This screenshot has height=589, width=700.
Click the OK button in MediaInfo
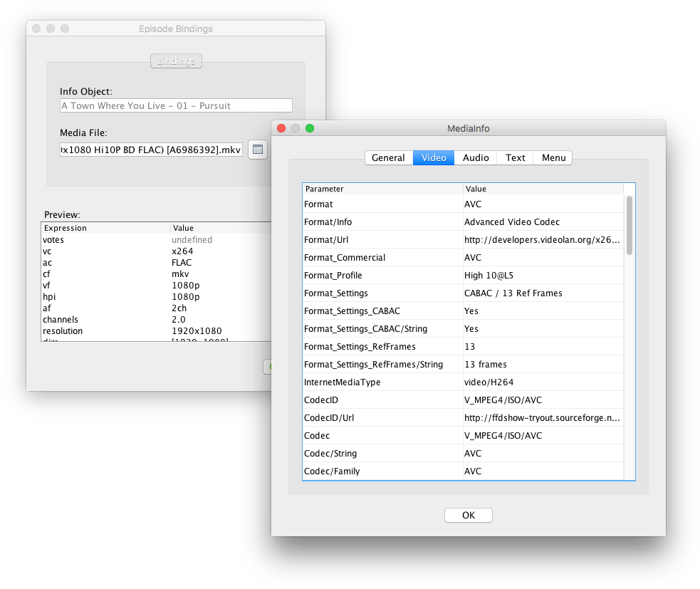[469, 516]
